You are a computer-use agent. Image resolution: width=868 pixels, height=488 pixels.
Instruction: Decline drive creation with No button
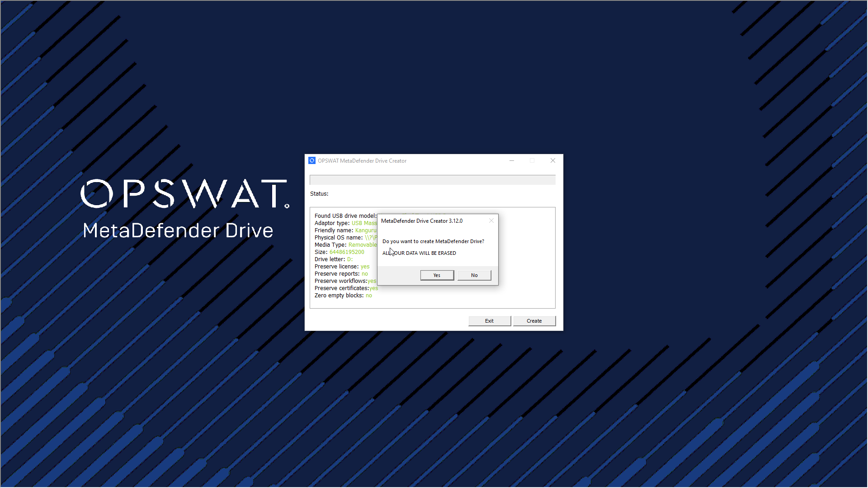474,275
